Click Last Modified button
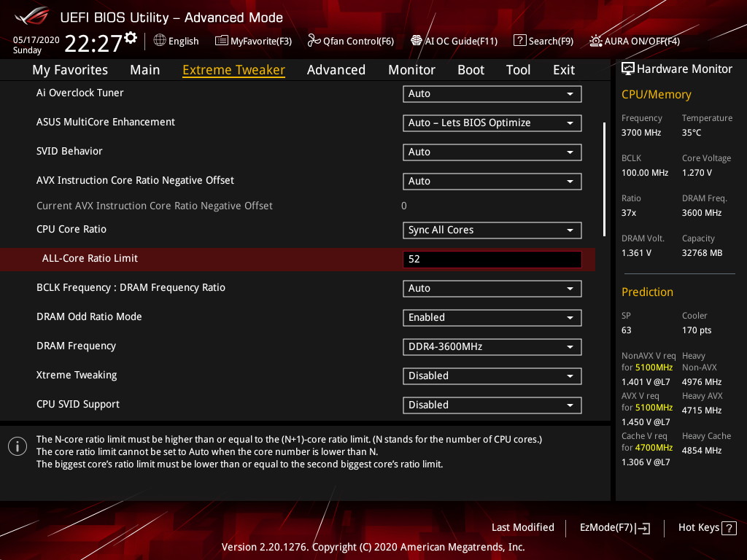The image size is (747, 560). [x=522, y=528]
